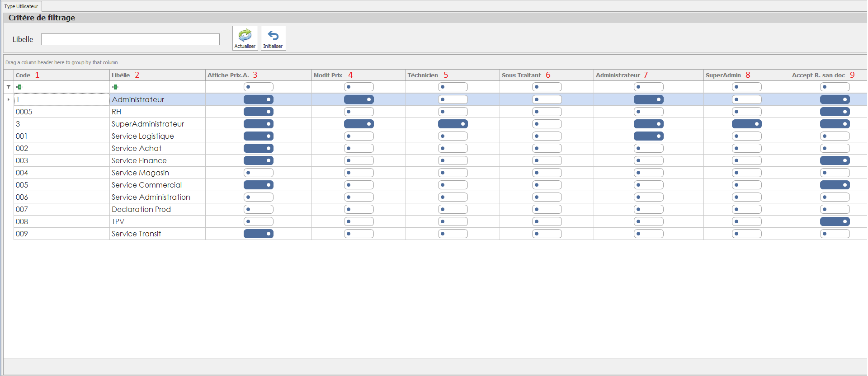The image size is (868, 376).
Task: Enable SuperAdmin switch for RH row
Action: click(746, 112)
